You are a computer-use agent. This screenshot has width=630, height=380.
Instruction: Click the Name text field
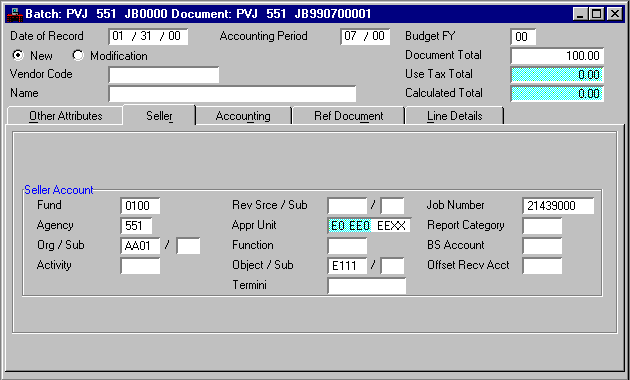(x=232, y=94)
